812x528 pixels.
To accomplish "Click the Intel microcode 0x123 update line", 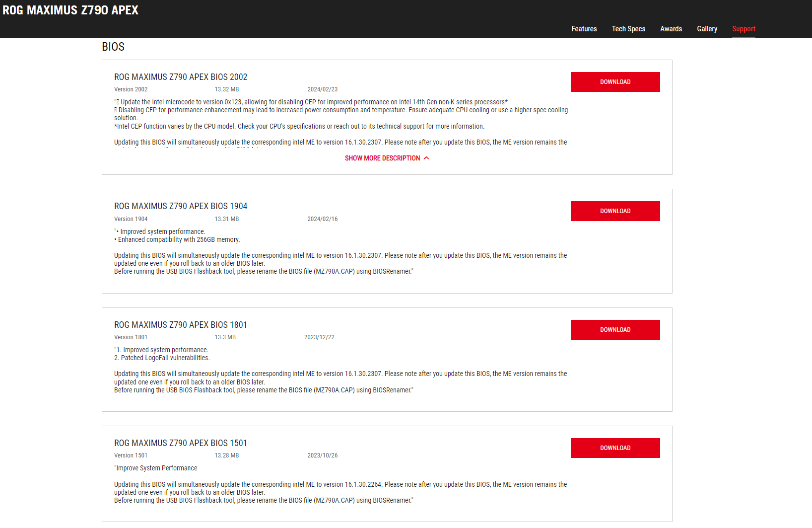I will (311, 102).
